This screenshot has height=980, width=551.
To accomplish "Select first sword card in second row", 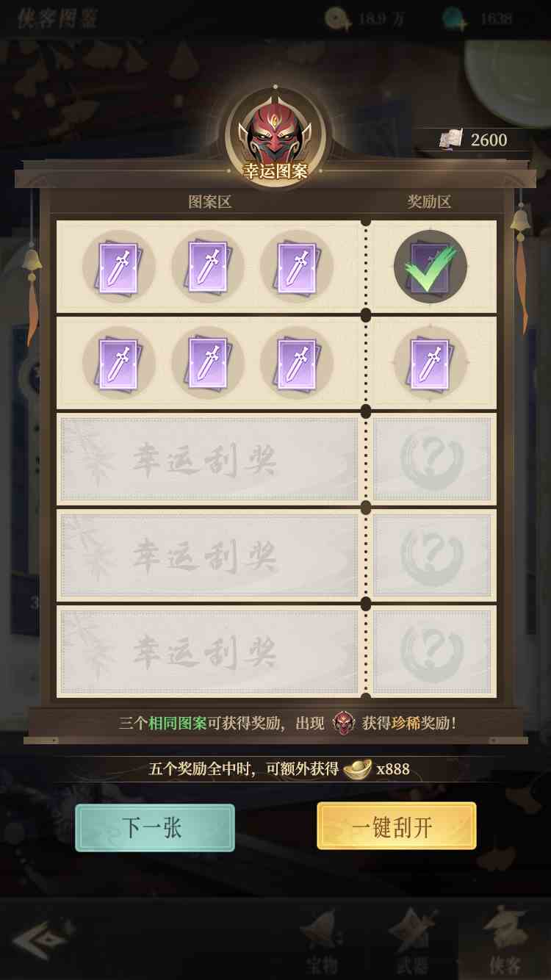I will click(x=118, y=363).
